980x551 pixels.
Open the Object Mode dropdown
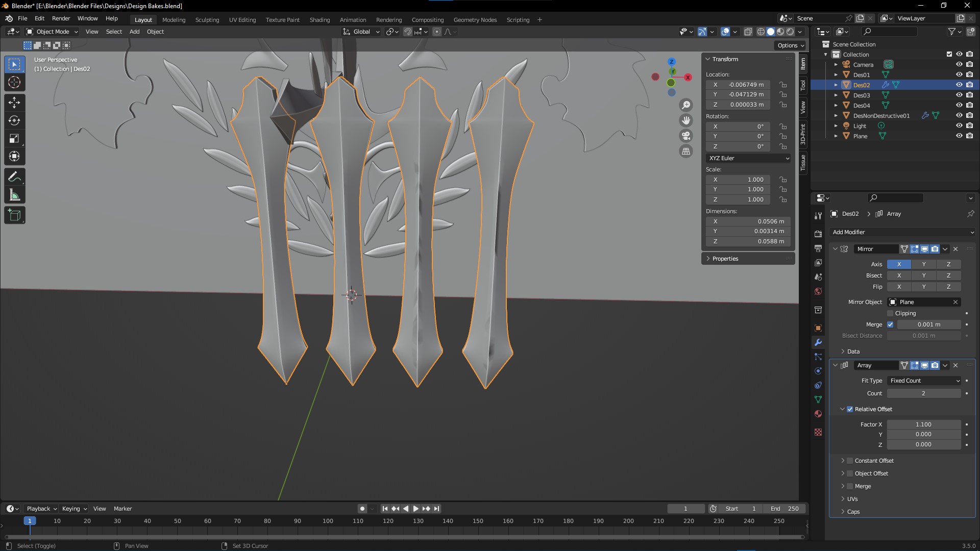pyautogui.click(x=52, y=32)
